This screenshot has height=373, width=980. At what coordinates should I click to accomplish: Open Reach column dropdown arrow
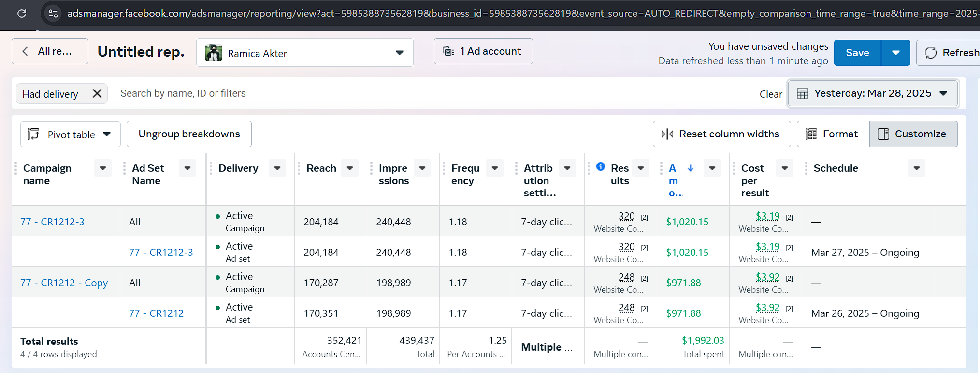click(350, 168)
